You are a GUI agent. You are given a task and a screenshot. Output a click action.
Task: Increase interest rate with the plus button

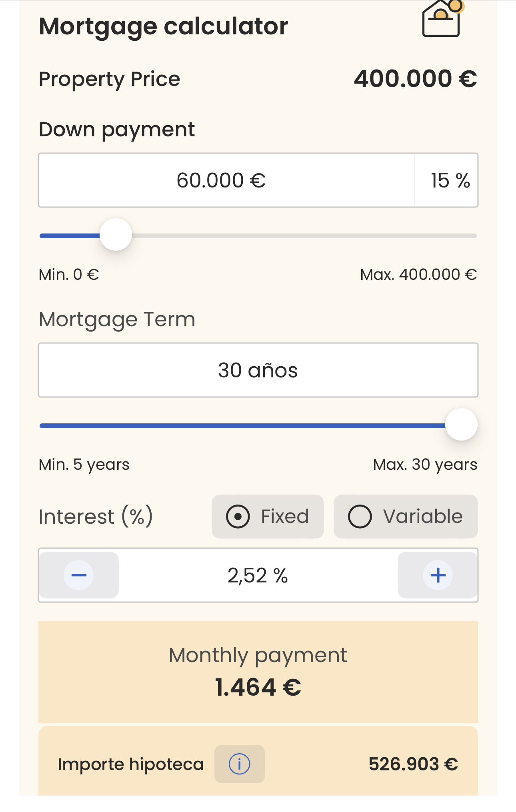[x=438, y=575]
